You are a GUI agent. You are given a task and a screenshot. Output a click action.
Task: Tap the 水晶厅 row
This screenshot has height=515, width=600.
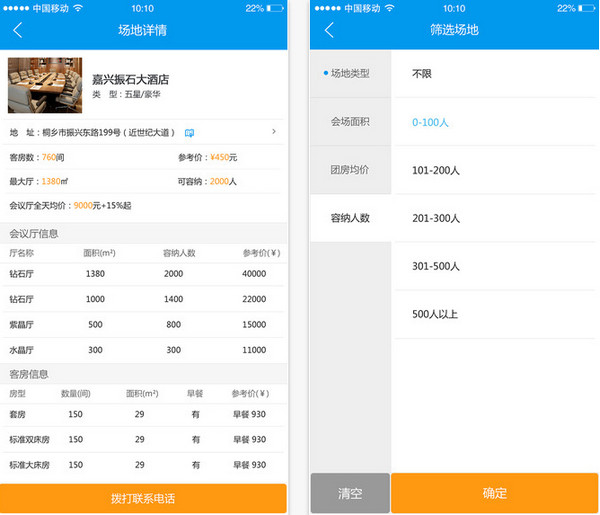[x=143, y=350]
